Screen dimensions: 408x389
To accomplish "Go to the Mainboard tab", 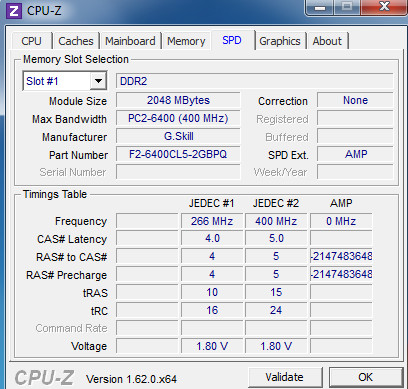I will (x=130, y=41).
